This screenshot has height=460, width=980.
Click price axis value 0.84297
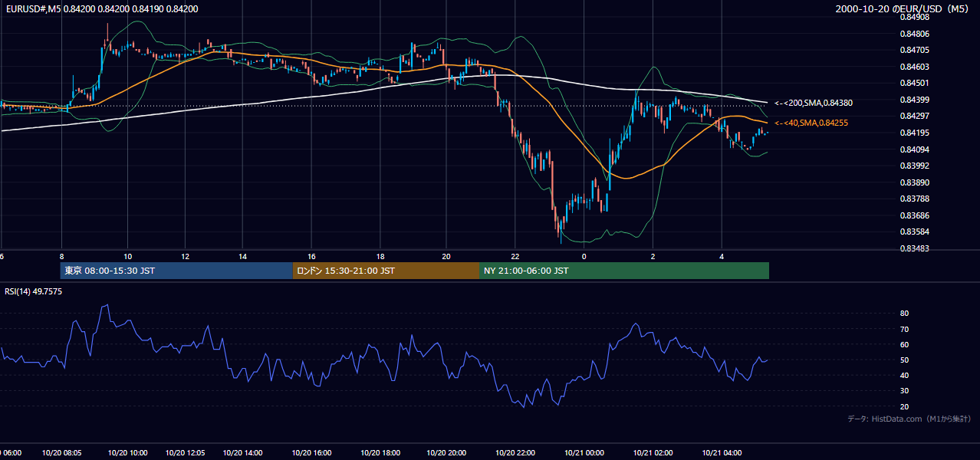[x=913, y=117]
